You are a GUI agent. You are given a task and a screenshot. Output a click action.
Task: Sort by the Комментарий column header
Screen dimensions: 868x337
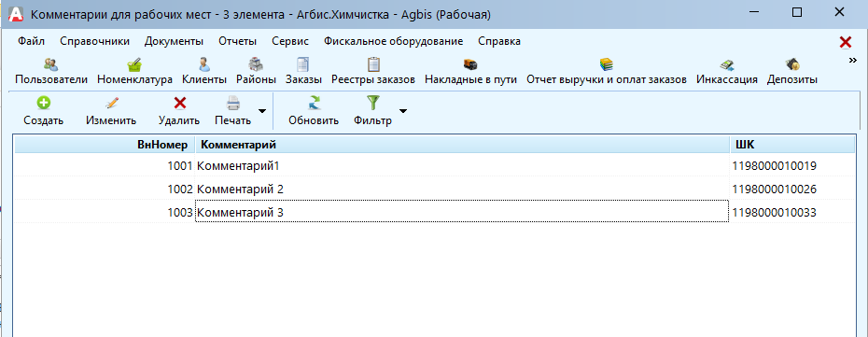[462, 145]
